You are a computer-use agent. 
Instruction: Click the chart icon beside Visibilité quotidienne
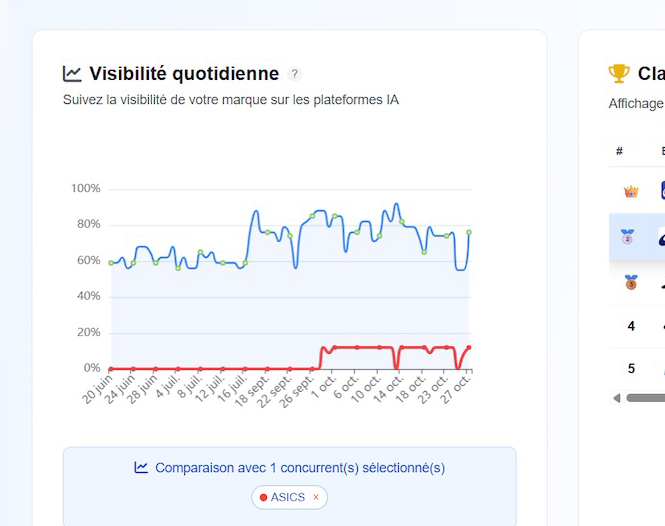coord(72,73)
